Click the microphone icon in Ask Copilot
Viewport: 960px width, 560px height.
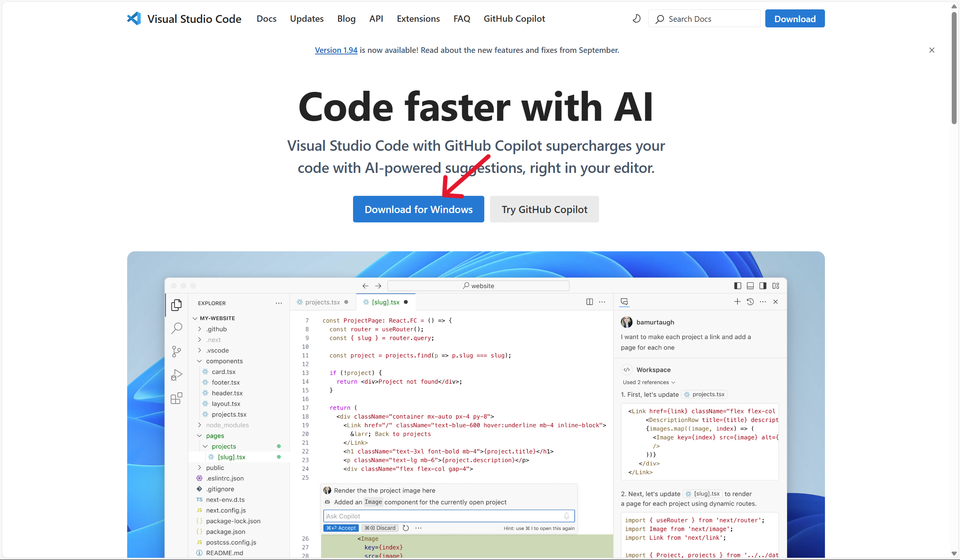[x=566, y=516]
